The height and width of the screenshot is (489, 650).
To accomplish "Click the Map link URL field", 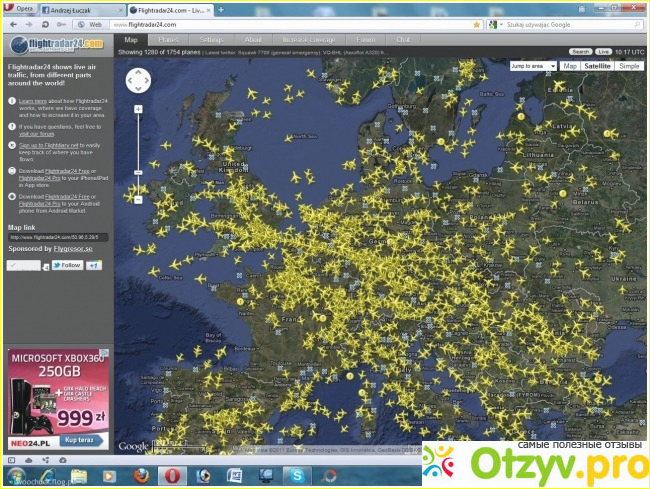I will pyautogui.click(x=55, y=237).
